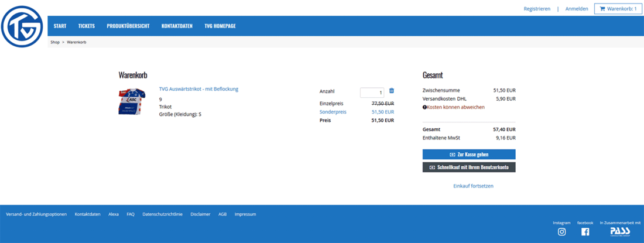
Task: Click the struck-through 77,50 EUR price
Action: [383, 104]
